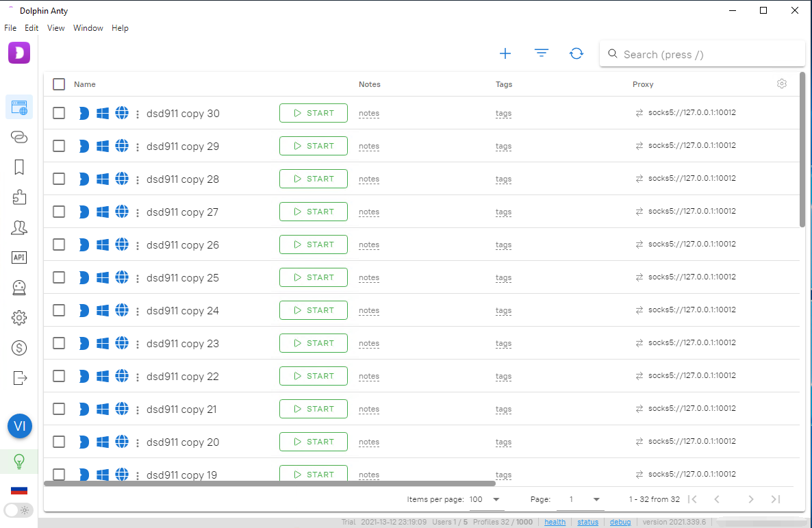Open the robot automation sidebar icon
Screen dimensions: 812x528
click(19, 288)
